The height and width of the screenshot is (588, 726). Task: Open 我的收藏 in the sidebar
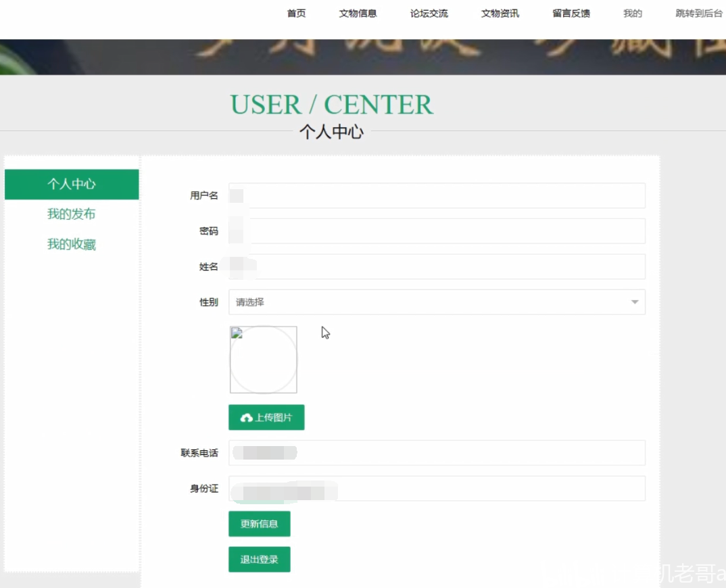(71, 244)
